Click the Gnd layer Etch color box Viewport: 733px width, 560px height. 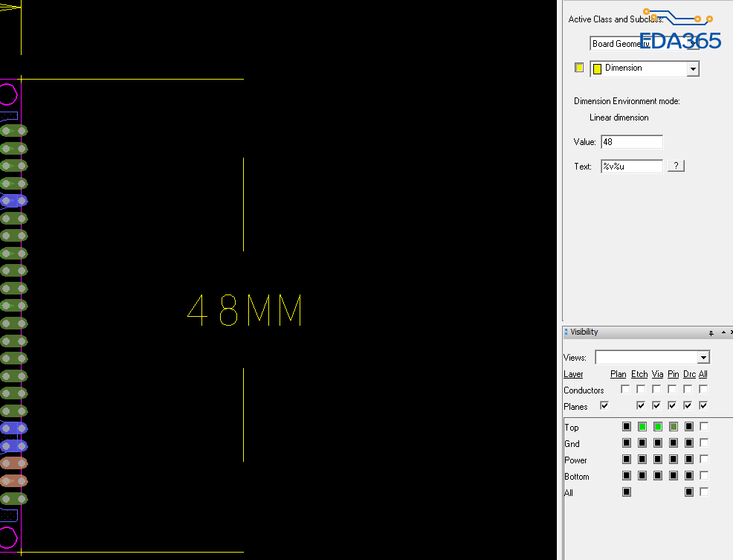click(642, 443)
